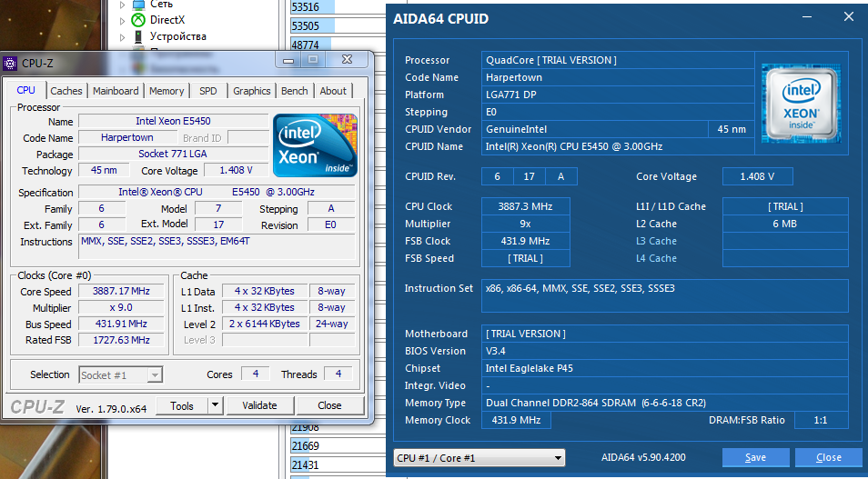Viewport: 868px width, 479px height.
Task: Expand the Сеть tree node
Action: [122, 5]
